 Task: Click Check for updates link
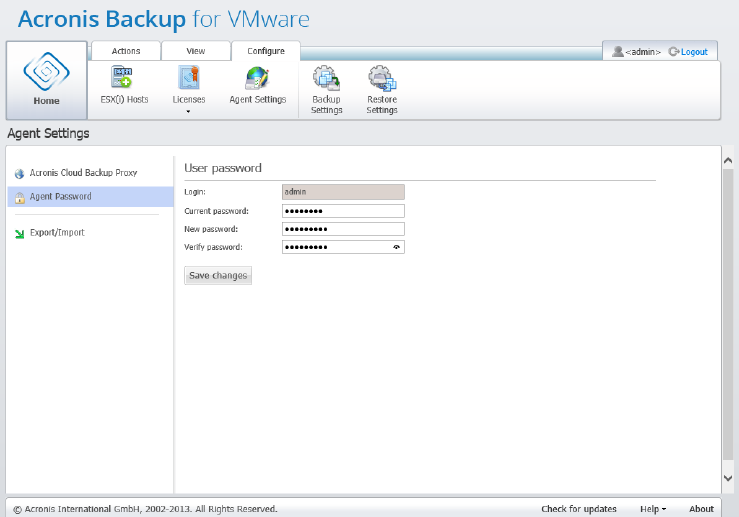point(579,509)
